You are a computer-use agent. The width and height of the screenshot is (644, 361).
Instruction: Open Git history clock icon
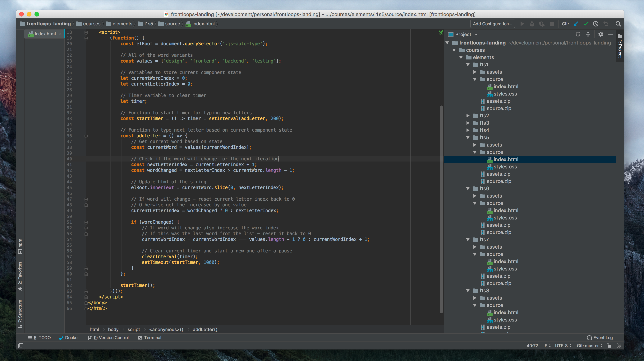click(596, 24)
